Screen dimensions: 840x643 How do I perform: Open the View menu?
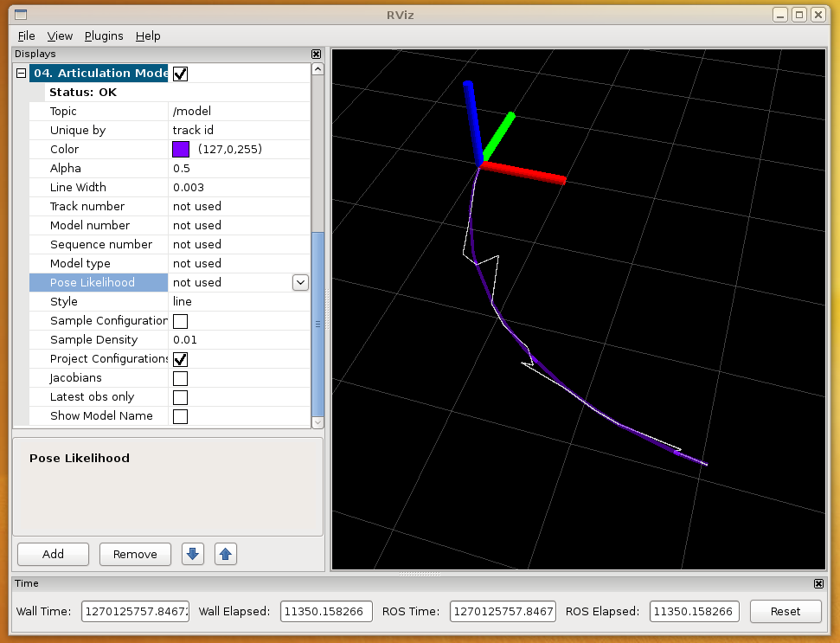[x=60, y=35]
